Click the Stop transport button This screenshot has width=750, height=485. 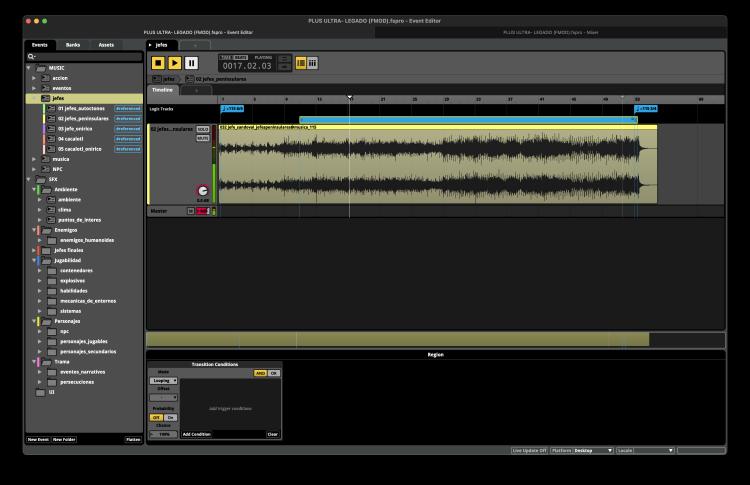coord(158,63)
